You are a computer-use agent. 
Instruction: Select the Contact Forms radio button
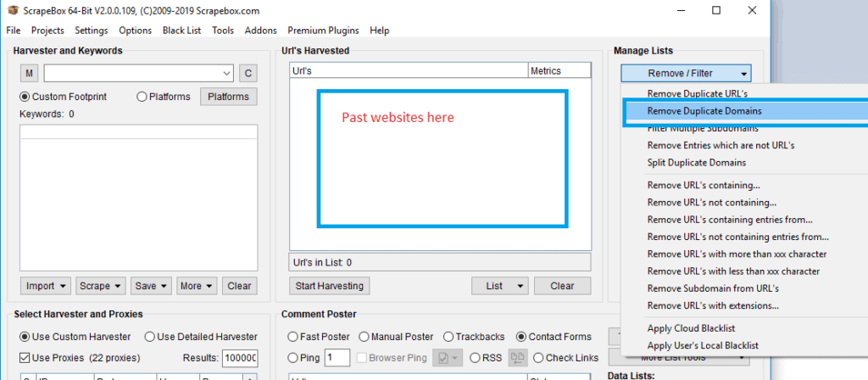point(521,336)
